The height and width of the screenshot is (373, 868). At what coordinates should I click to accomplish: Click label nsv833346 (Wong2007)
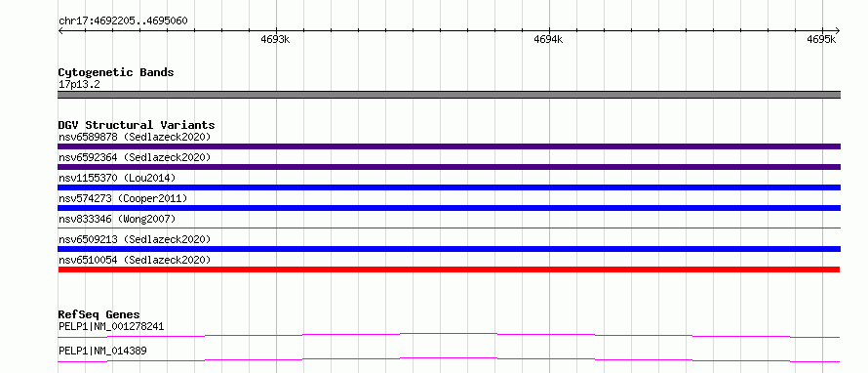(117, 219)
